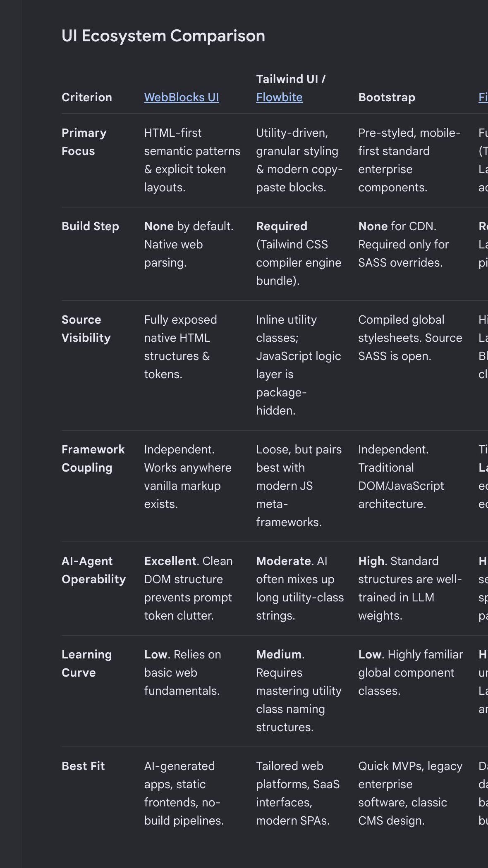Click the Framework Coupling row label
488x868 pixels.
(x=93, y=458)
